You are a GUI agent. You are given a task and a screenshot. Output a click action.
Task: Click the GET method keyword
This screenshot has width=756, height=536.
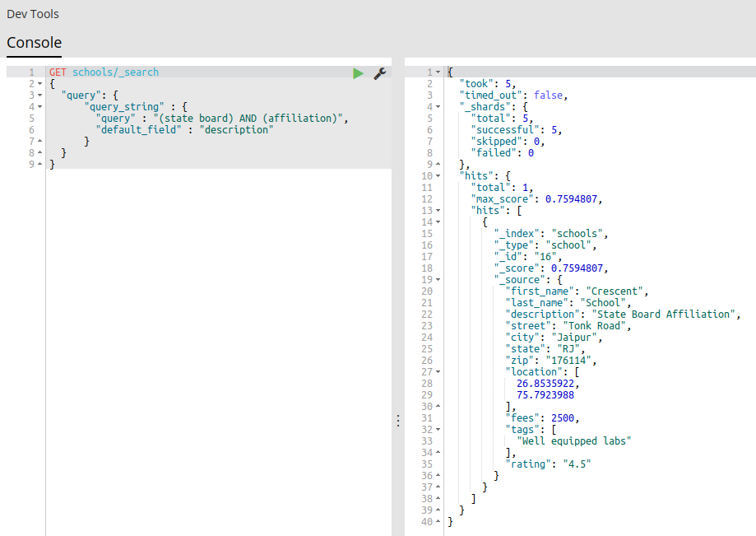click(x=58, y=72)
